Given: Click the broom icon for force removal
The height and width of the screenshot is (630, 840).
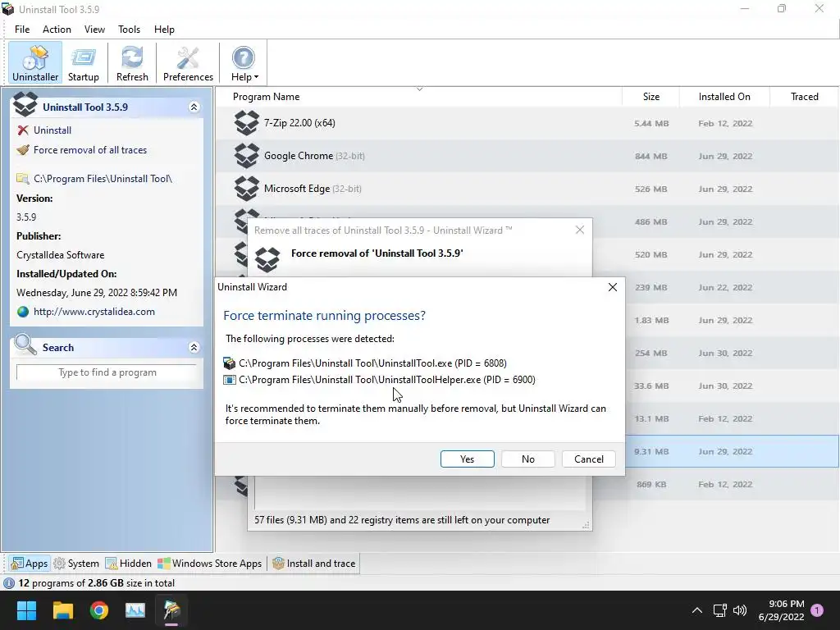Looking at the screenshot, I should coord(22,150).
